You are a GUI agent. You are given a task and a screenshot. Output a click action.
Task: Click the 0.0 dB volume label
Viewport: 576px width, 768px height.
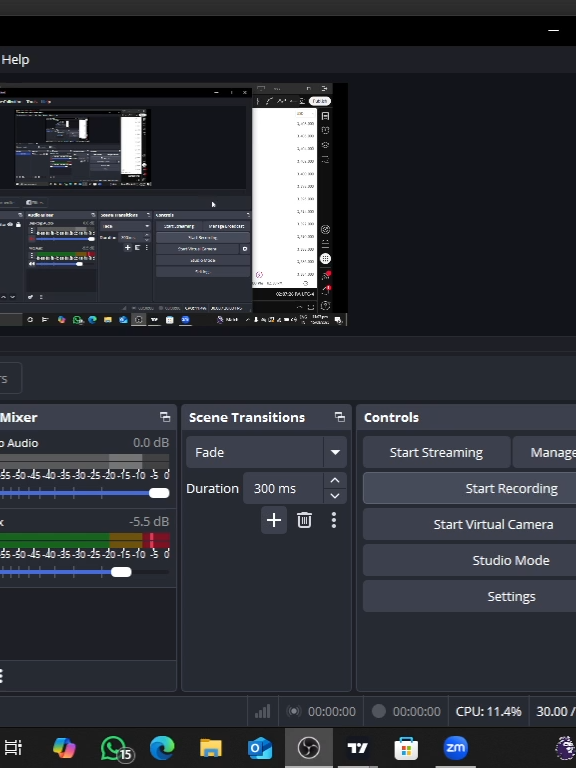coord(151,442)
